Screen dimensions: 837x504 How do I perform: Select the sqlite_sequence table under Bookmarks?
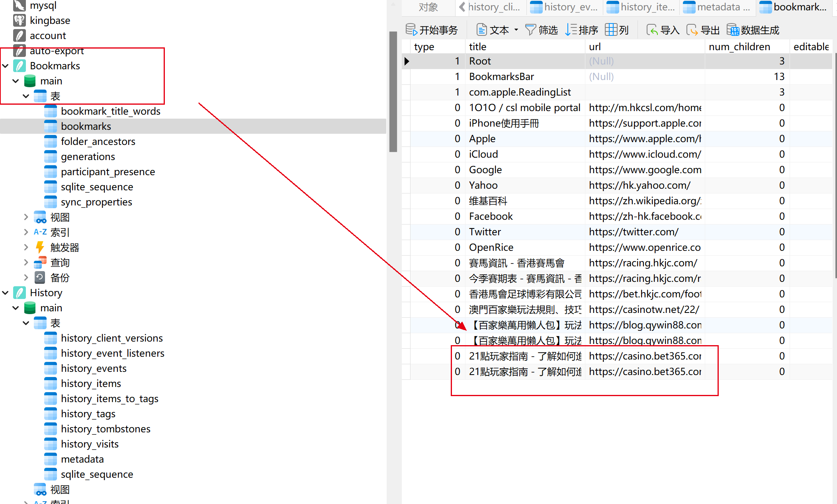click(97, 187)
